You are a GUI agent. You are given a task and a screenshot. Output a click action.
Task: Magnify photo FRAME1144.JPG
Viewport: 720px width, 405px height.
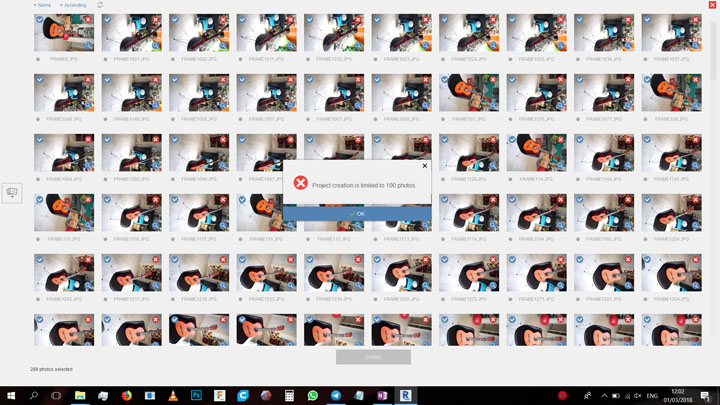[x=628, y=165]
